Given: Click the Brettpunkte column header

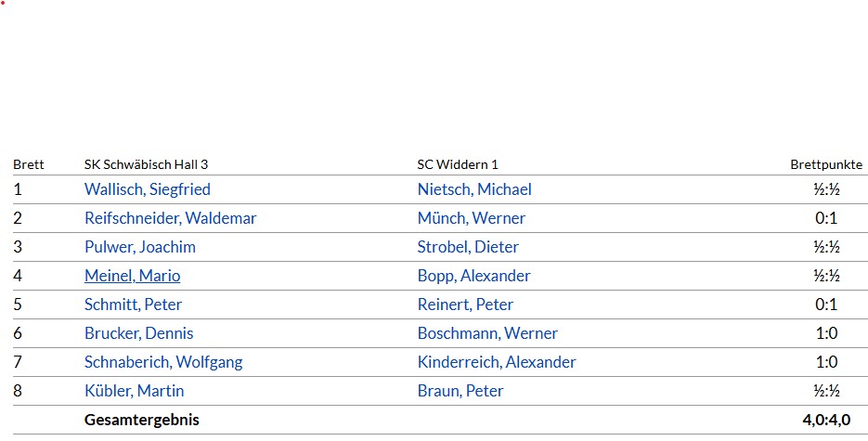Looking at the screenshot, I should coord(826,165).
